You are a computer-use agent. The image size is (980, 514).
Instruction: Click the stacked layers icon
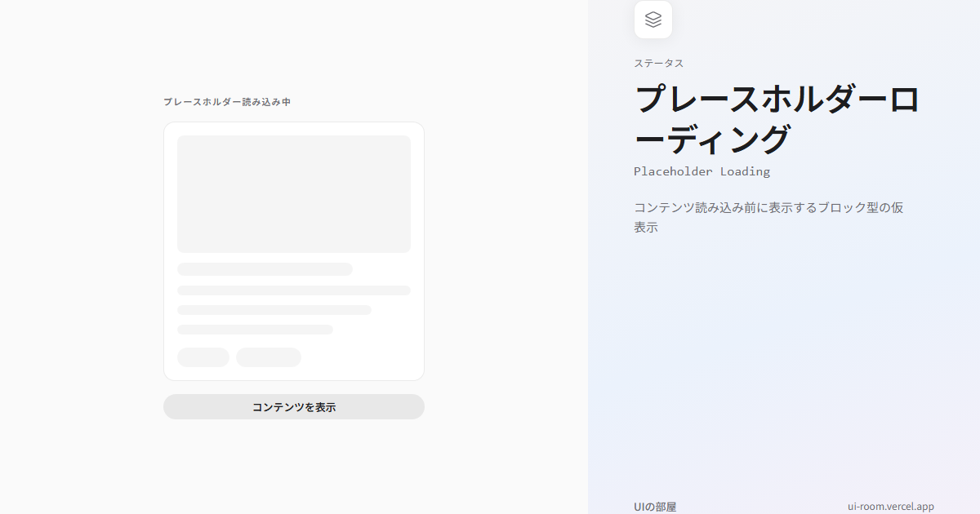click(x=653, y=20)
